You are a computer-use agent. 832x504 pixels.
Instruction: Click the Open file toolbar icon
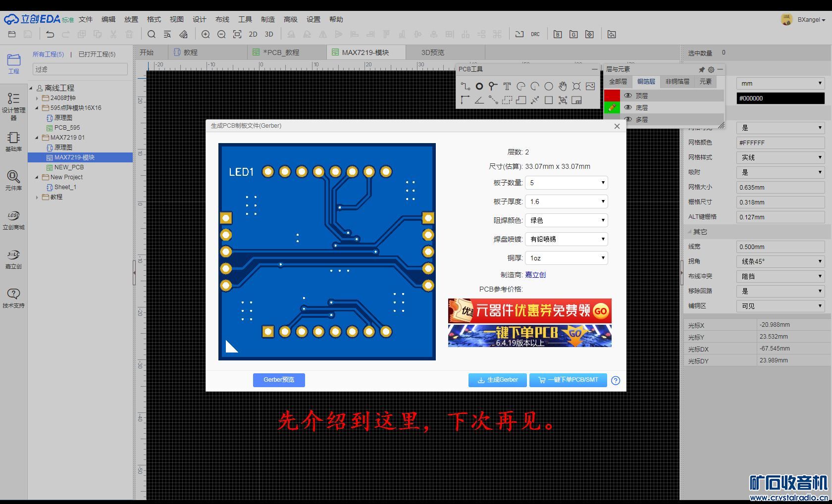pos(12,34)
